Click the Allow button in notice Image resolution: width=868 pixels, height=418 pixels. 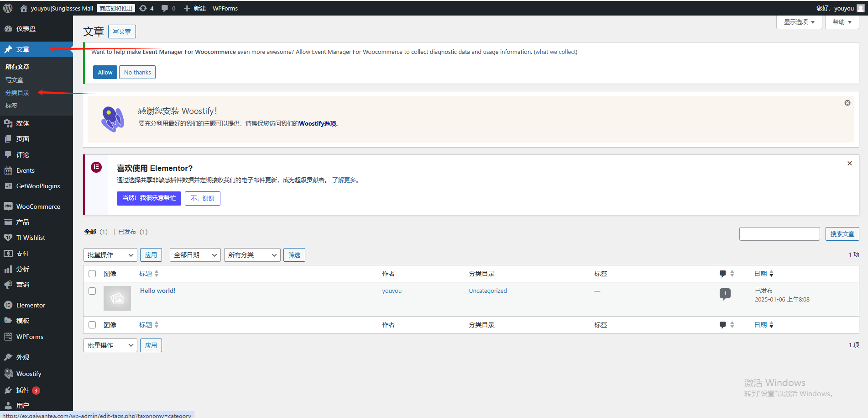[105, 72]
